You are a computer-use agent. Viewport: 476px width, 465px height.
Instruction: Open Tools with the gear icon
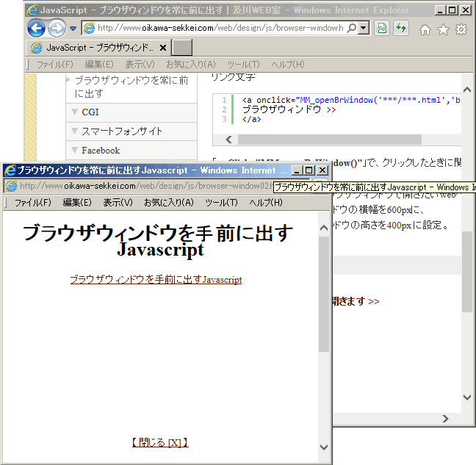click(x=461, y=29)
